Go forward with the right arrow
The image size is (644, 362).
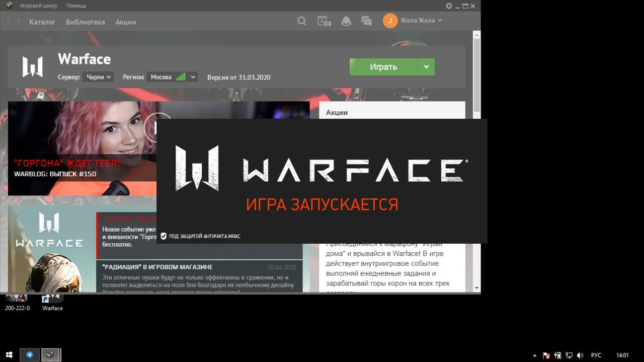pyautogui.click(x=19, y=21)
